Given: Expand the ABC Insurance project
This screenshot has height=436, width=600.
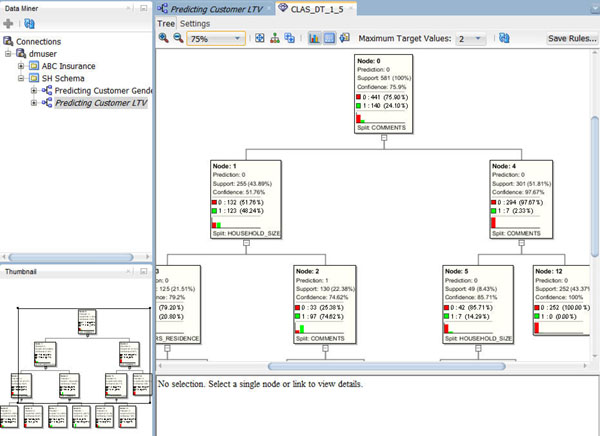Looking at the screenshot, I should [x=21, y=66].
